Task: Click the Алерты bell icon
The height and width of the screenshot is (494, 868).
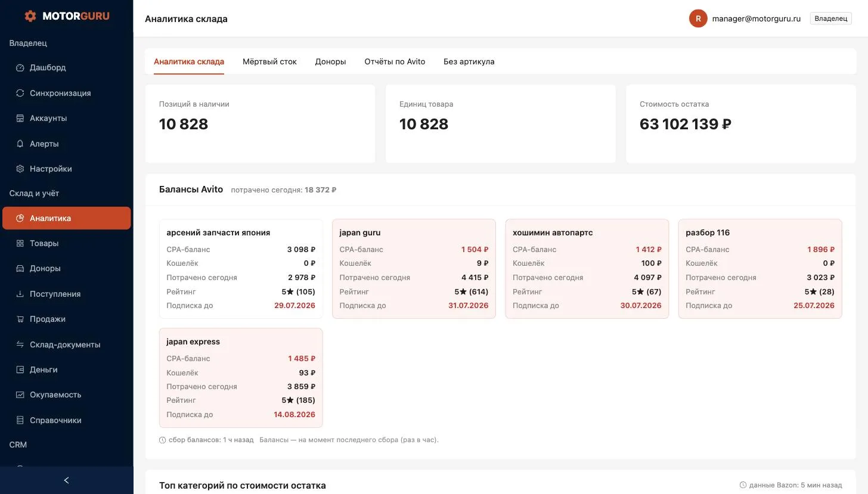Action: (x=20, y=144)
